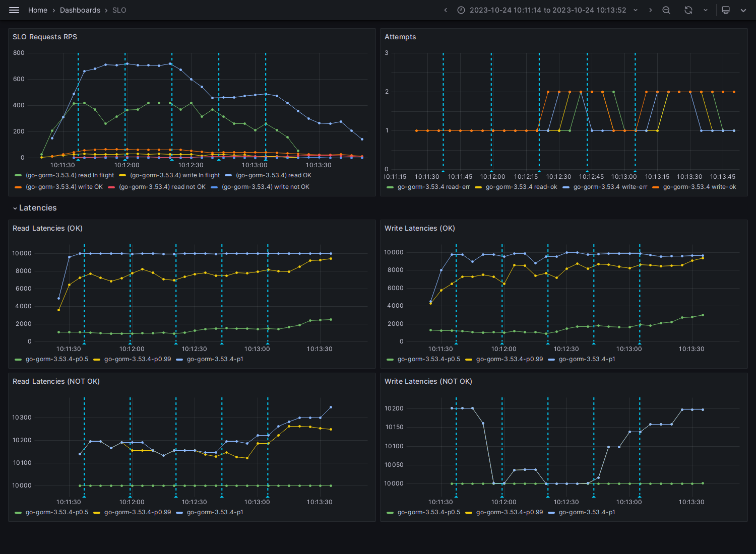
Task: Toggle 'write not OK' legend series
Action: [x=266, y=187]
